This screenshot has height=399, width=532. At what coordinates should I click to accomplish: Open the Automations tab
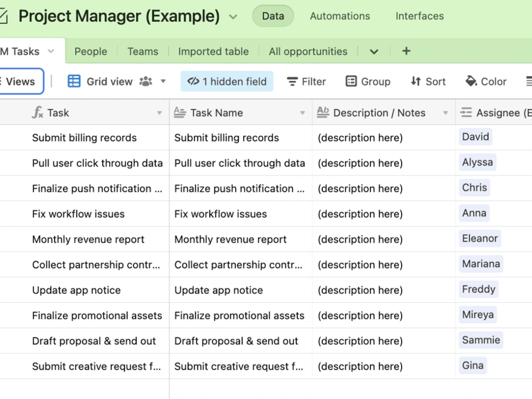coord(340,16)
